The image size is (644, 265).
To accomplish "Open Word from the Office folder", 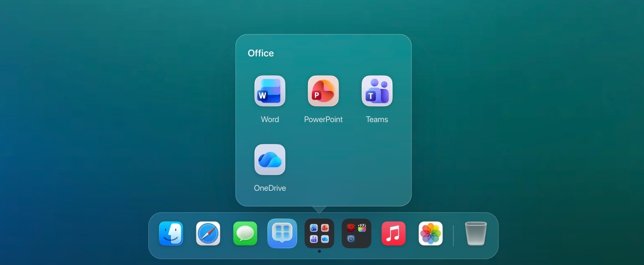I will coord(270,91).
